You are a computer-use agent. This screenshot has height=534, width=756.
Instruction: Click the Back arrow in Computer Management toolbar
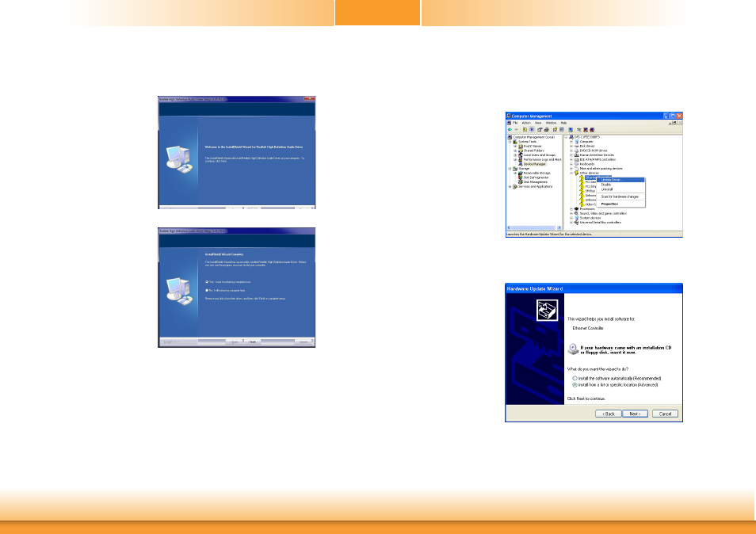click(510, 130)
